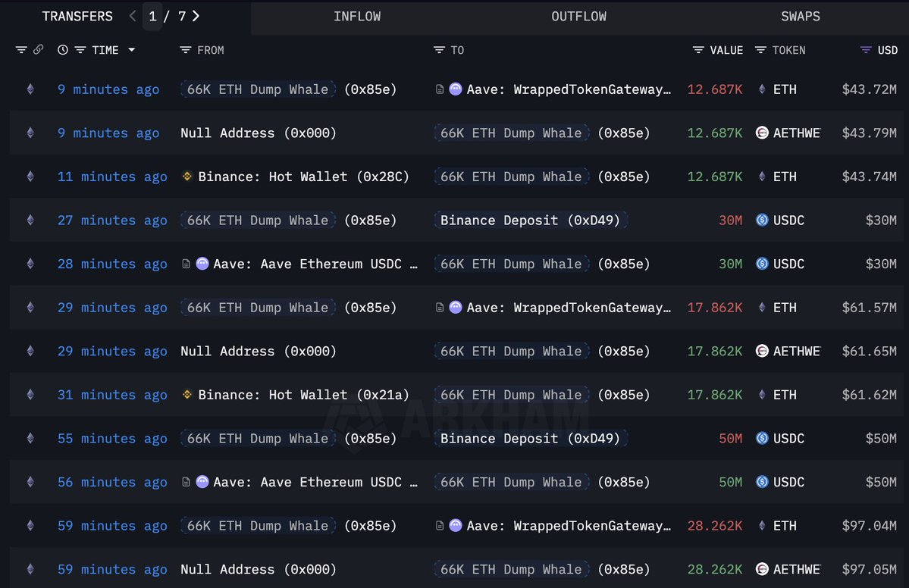Image resolution: width=909 pixels, height=588 pixels.
Task: Click the link icon in table header
Action: point(39,50)
